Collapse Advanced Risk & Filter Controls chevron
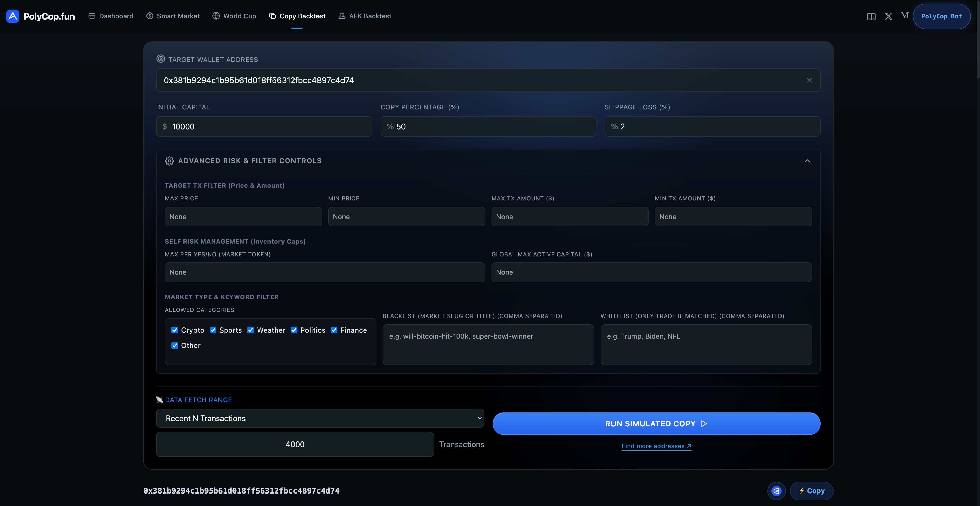Image resolution: width=980 pixels, height=506 pixels. point(807,161)
